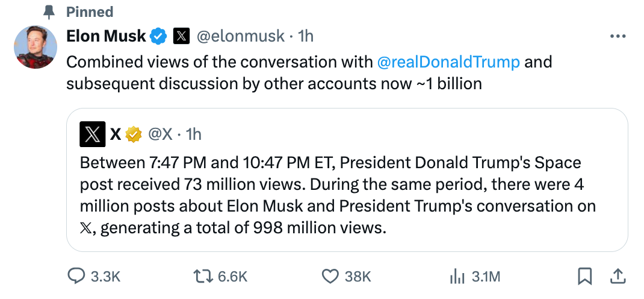Screen dimensions: 644x299
Task: Open the @realDonaldTrump mention link
Action: click(448, 62)
